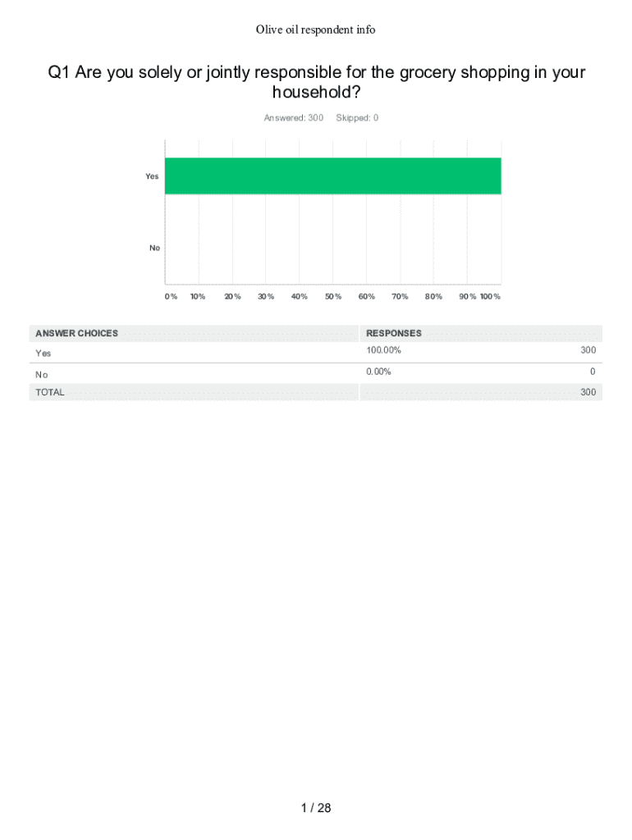The height and width of the screenshot is (840, 632).
Task: Click the 'TOTAL' row label
Action: point(49,392)
